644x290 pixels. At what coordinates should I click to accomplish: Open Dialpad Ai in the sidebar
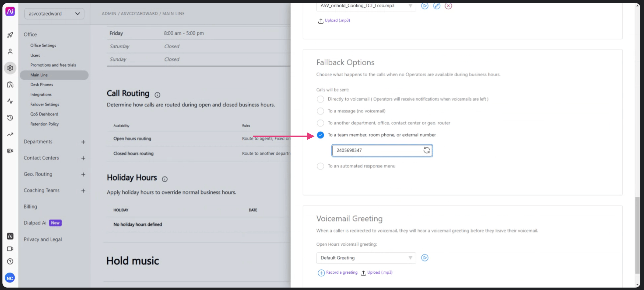tap(43, 223)
